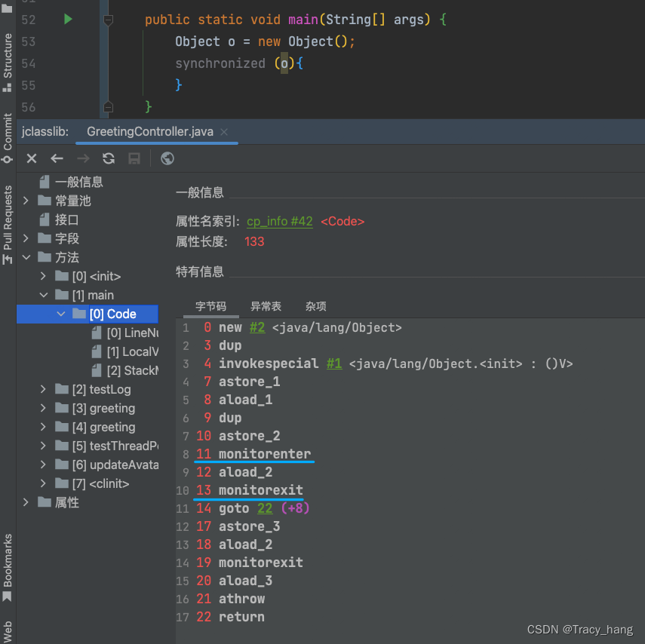Viewport: 645px width, 644px height.
Task: Expand the [6] updateAvata method node
Action: click(x=43, y=465)
